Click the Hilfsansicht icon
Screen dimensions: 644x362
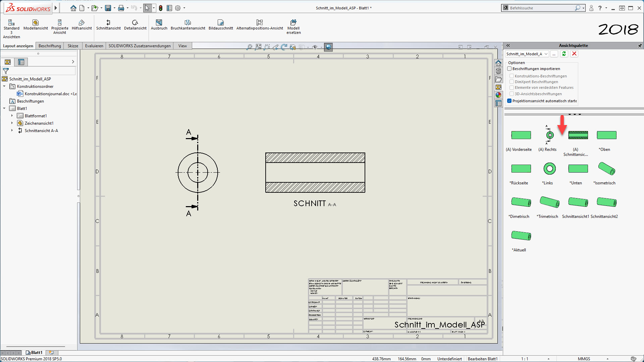click(x=82, y=23)
